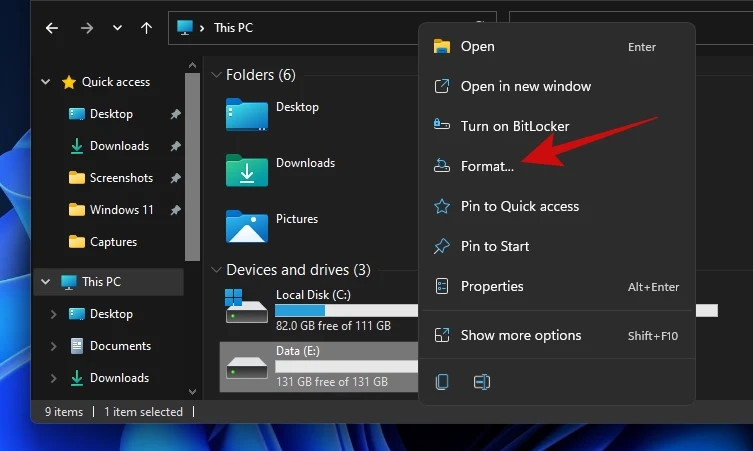This screenshot has width=753, height=451.
Task: Select the Downloads folder icon in main pane
Action: coord(247,171)
